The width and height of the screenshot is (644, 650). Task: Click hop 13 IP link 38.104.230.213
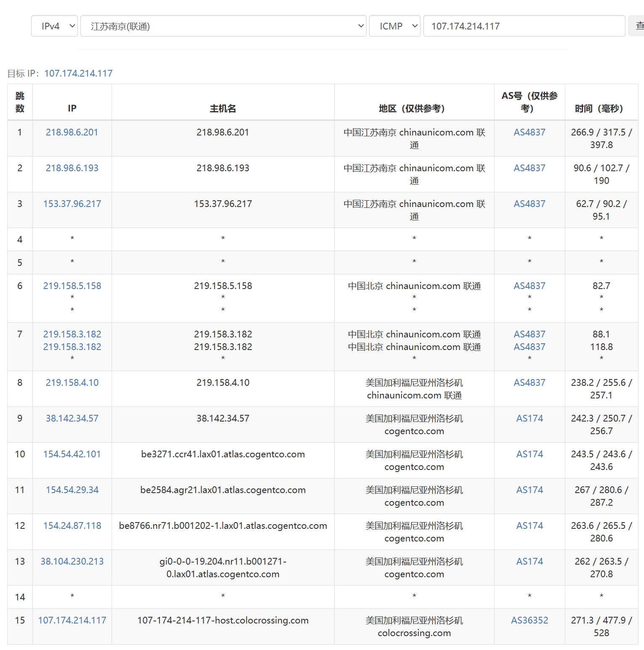72,561
